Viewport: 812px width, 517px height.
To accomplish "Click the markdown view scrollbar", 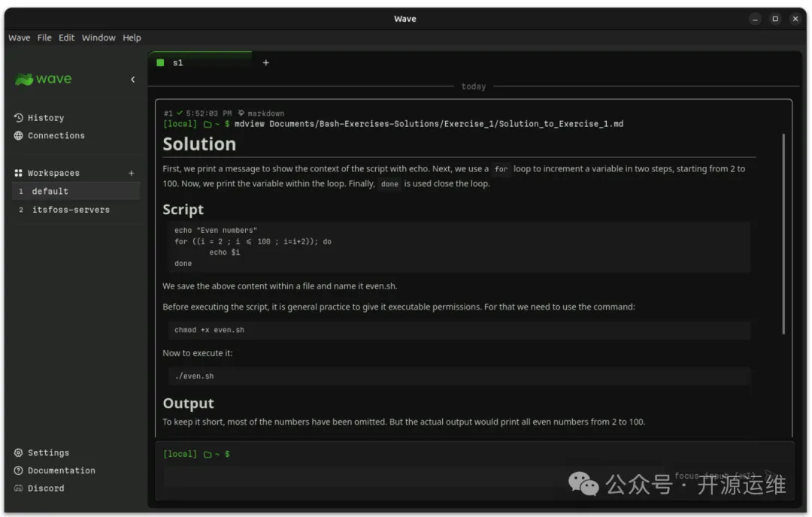I will (783, 233).
